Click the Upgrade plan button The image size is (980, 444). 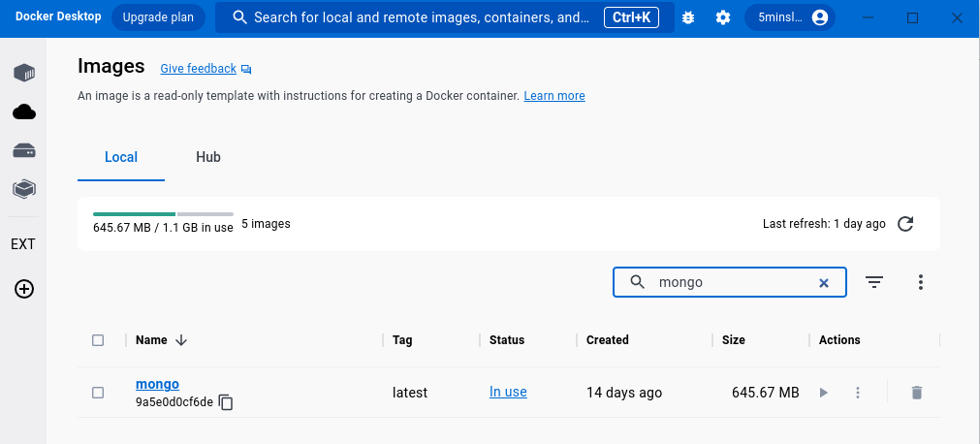tap(158, 17)
